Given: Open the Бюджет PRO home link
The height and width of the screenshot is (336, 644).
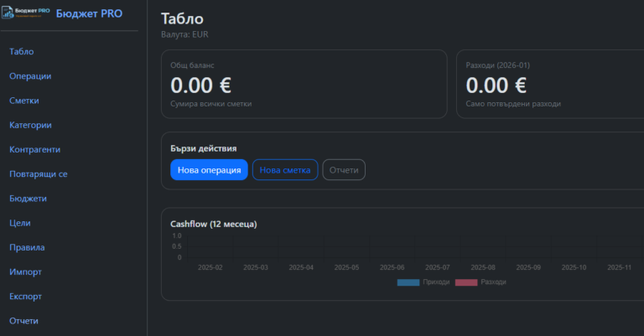Looking at the screenshot, I should [x=88, y=13].
